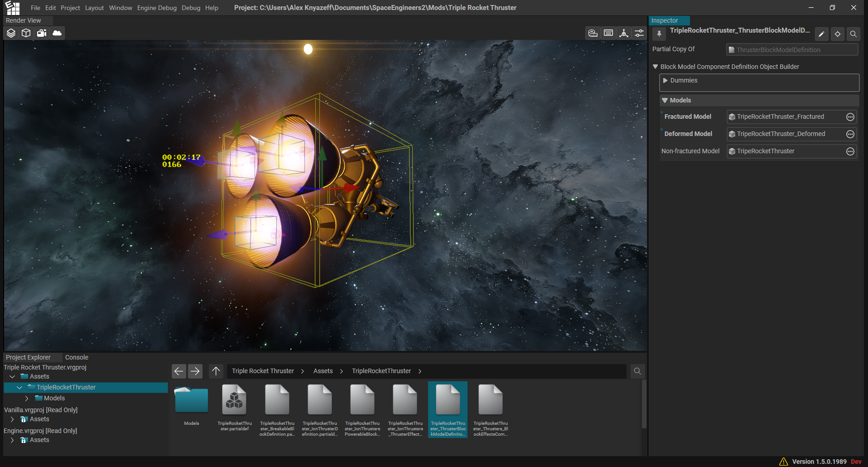Click the layers stack icon in Render View
Image resolution: width=868 pixels, height=467 pixels.
11,33
